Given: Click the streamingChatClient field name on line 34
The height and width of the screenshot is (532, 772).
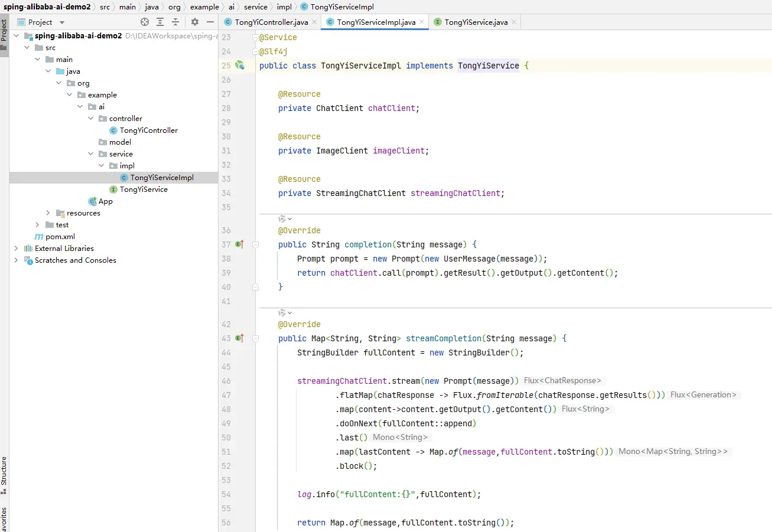Looking at the screenshot, I should [x=455, y=193].
